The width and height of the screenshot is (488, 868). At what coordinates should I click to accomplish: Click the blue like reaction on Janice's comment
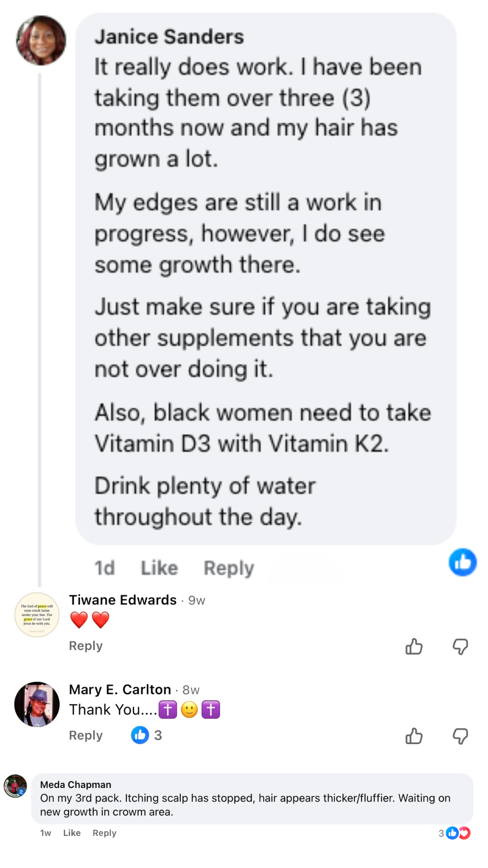click(462, 562)
